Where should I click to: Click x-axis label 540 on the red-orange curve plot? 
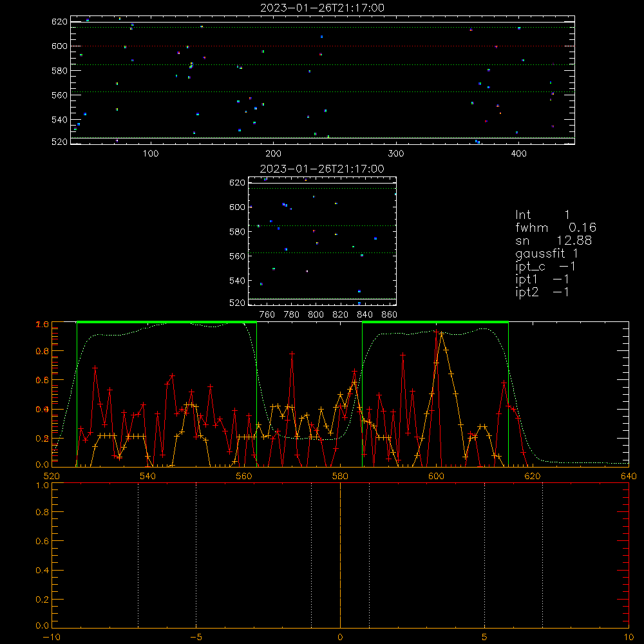(148, 476)
